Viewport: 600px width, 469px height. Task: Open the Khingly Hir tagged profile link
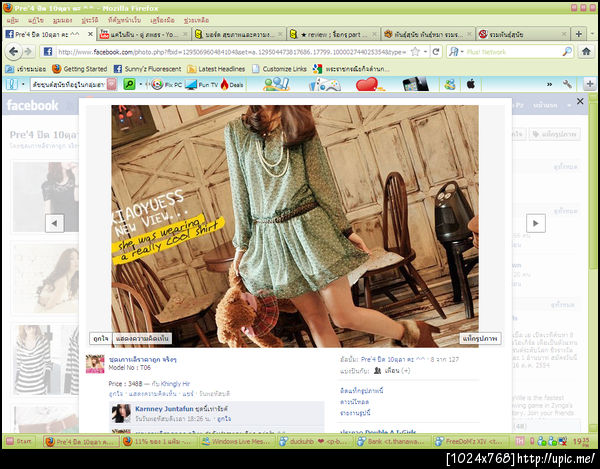pos(175,384)
